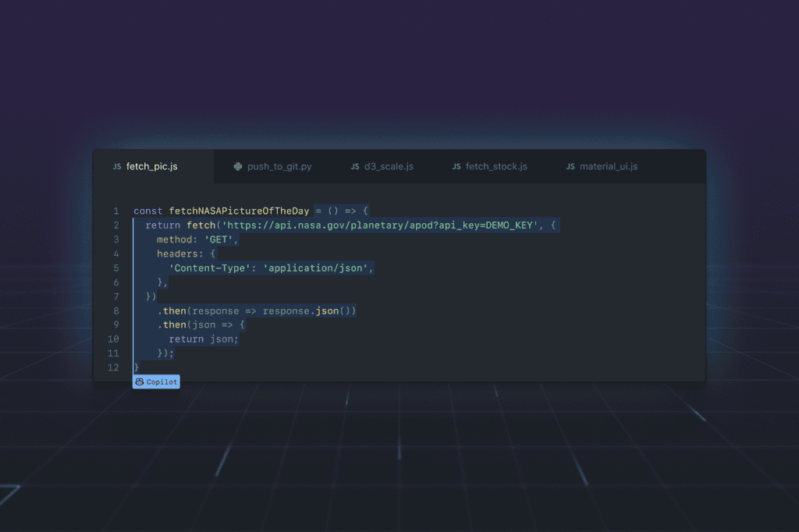Click the JS icon on fetch_stock.js tab
Screen dimensions: 799x532
[456, 166]
